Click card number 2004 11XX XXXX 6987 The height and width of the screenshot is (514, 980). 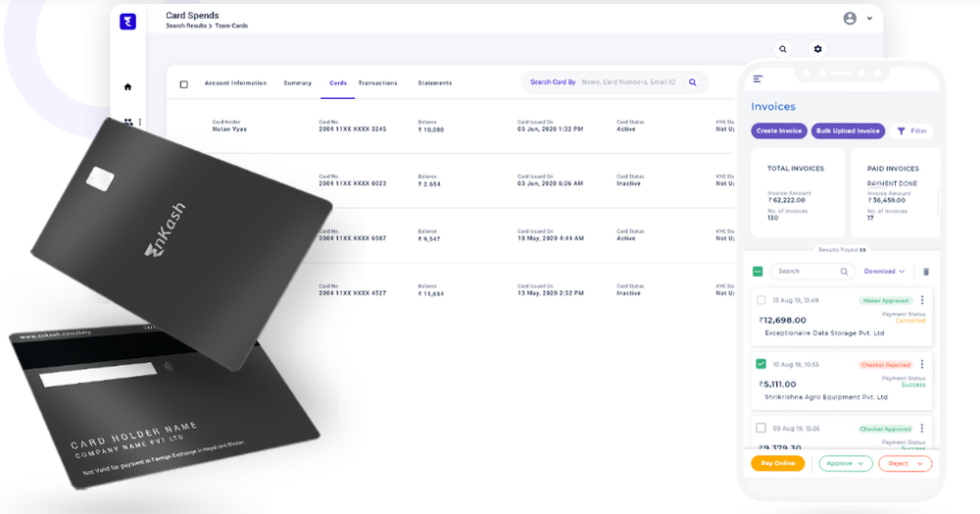click(x=353, y=238)
